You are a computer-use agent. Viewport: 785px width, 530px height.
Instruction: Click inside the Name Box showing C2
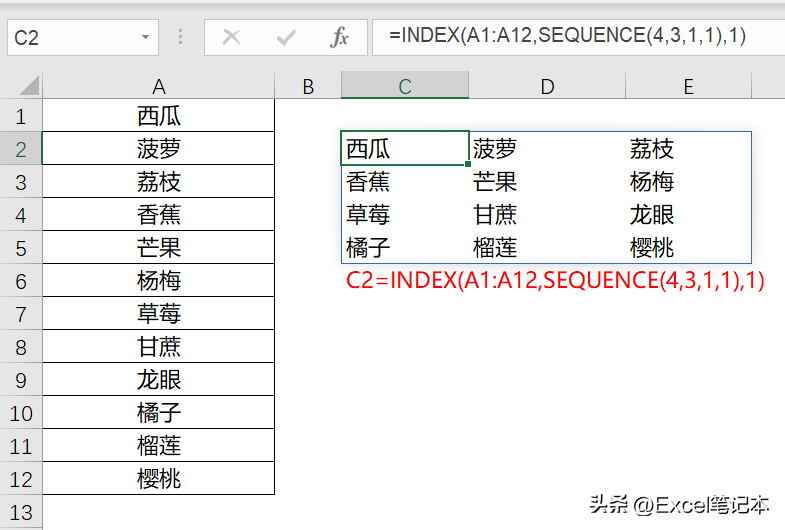pos(75,38)
